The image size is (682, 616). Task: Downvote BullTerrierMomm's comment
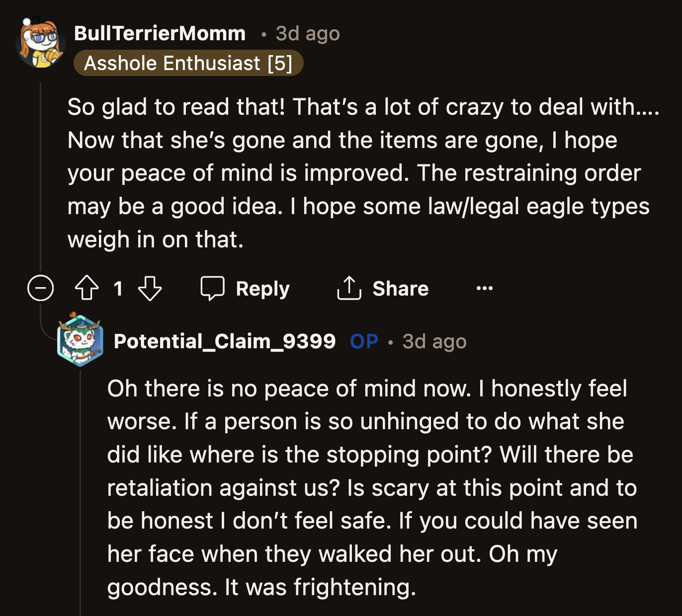coord(149,288)
